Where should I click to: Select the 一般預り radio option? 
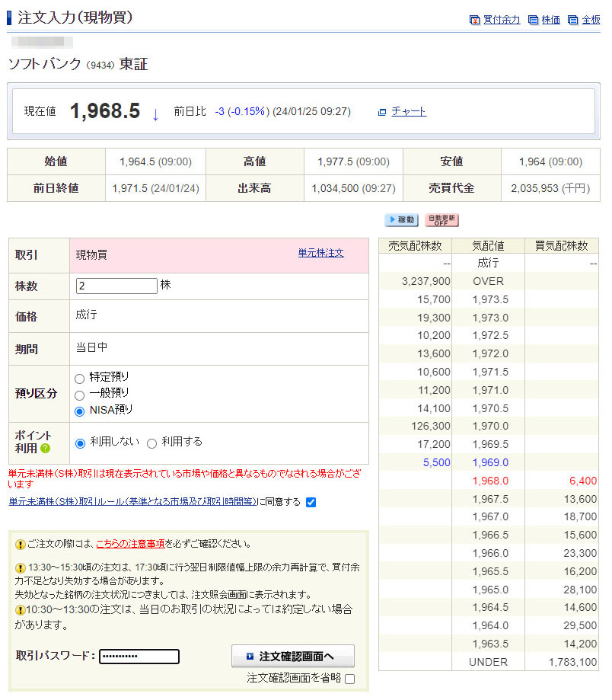(79, 395)
